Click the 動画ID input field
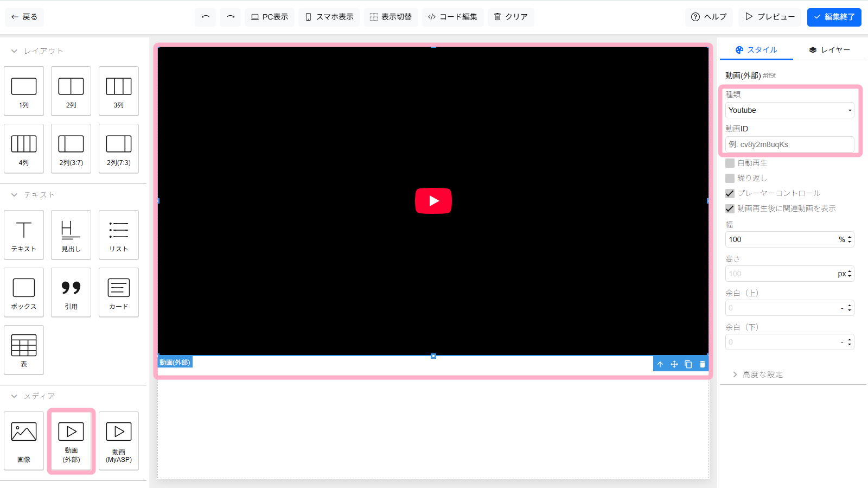This screenshot has height=488, width=868. [789, 144]
